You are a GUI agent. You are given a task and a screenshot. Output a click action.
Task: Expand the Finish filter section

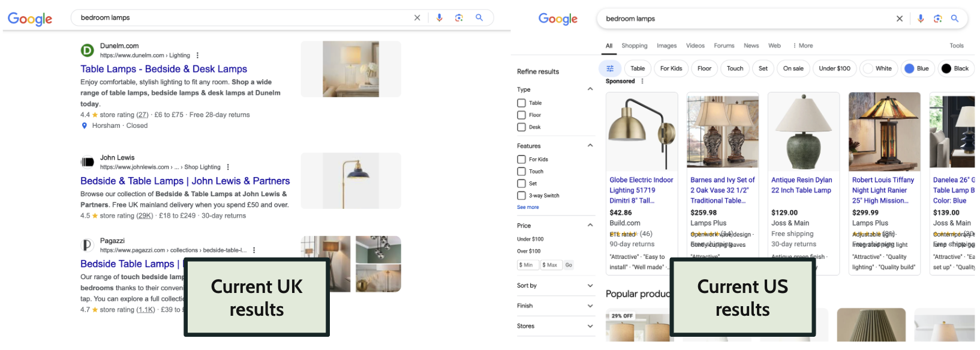point(590,306)
